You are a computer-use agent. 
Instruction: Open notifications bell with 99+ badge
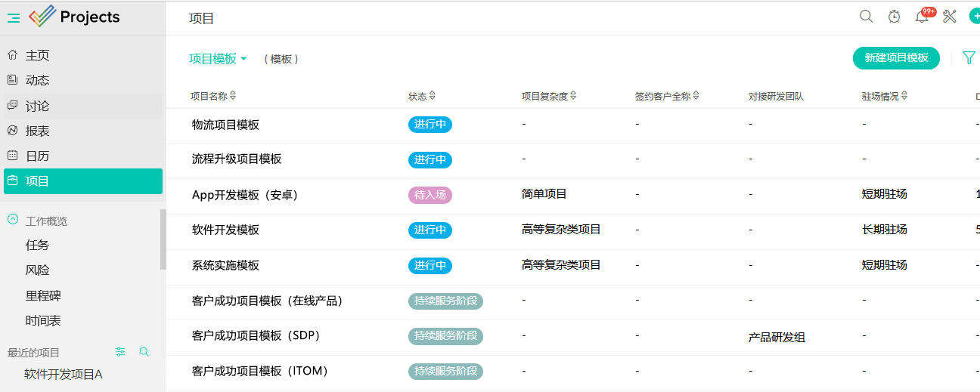[x=922, y=17]
